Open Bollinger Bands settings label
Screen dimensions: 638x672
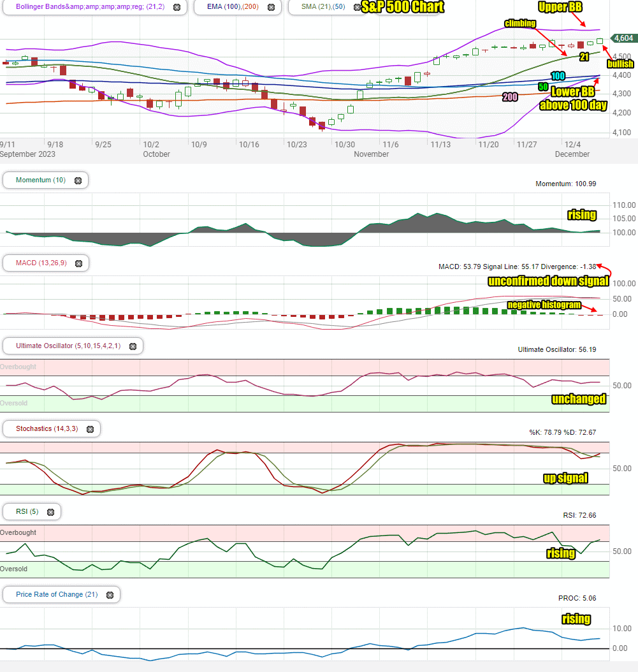(x=90, y=7)
